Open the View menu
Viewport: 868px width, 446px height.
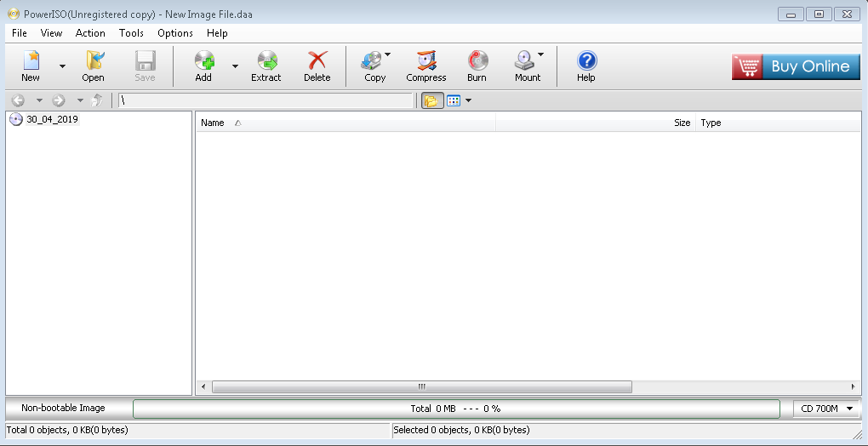pyautogui.click(x=51, y=33)
